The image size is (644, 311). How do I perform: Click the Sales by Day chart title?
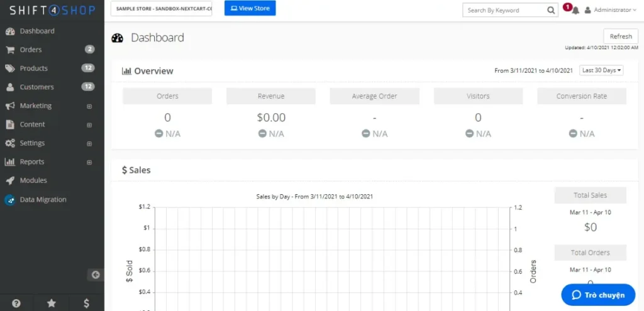(314, 197)
